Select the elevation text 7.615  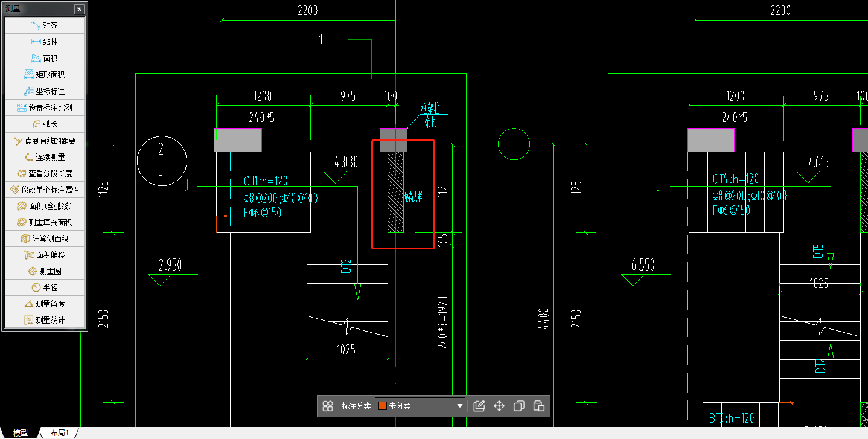tap(818, 162)
